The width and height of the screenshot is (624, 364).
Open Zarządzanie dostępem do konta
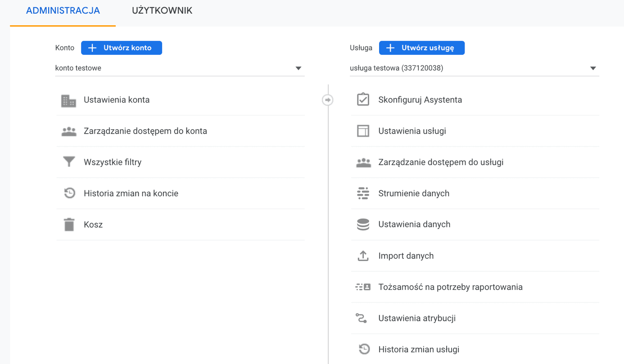[x=180, y=131]
